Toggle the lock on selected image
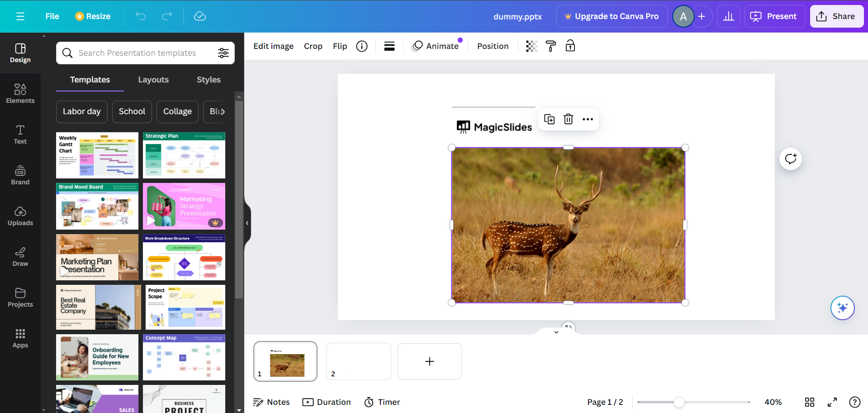Viewport: 868px width, 413px height. pyautogui.click(x=570, y=46)
